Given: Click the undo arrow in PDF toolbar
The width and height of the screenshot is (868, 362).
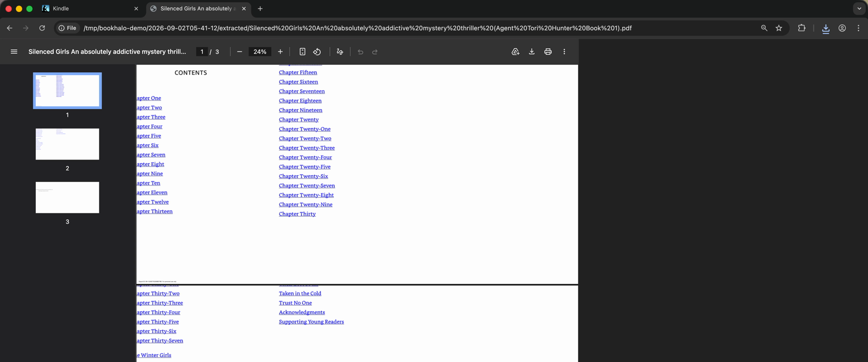Looking at the screenshot, I should (x=360, y=52).
